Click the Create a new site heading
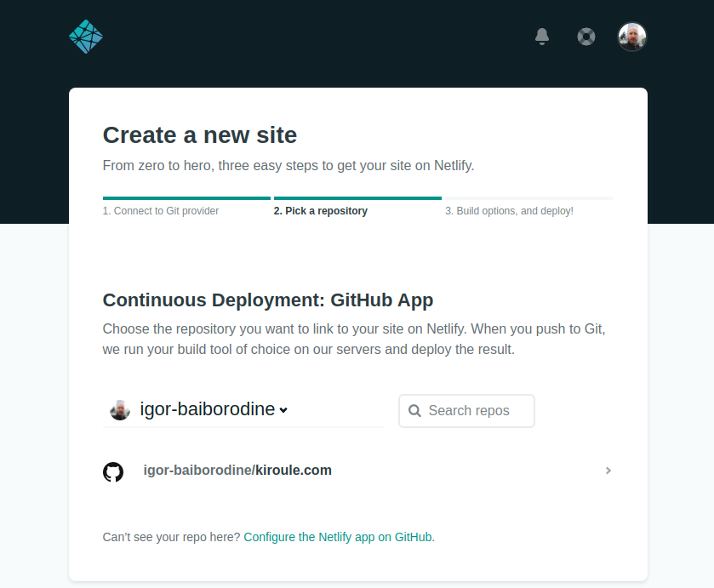Viewport: 714px width, 588px height. coord(200,135)
